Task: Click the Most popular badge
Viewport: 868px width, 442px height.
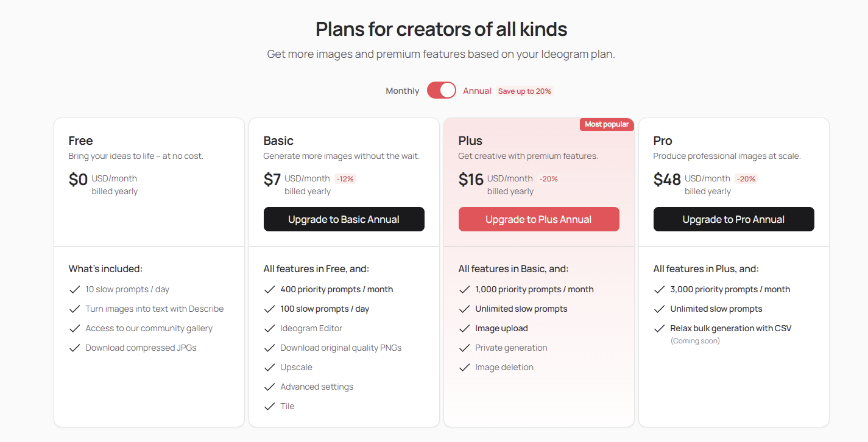Action: click(607, 124)
